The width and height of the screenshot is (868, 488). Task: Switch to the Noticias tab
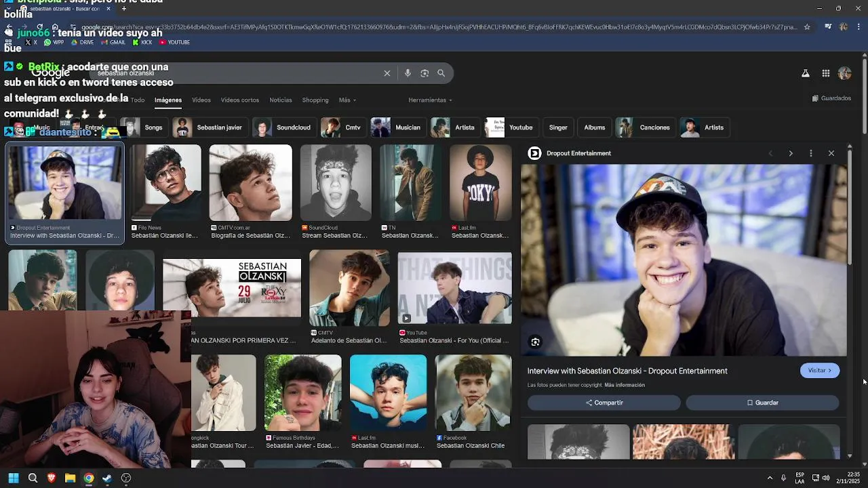(x=281, y=100)
